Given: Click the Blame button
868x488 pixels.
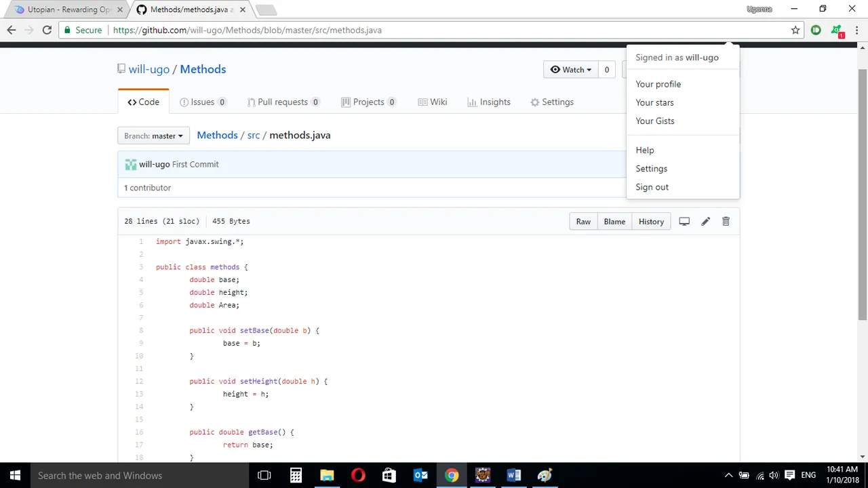Looking at the screenshot, I should (614, 221).
